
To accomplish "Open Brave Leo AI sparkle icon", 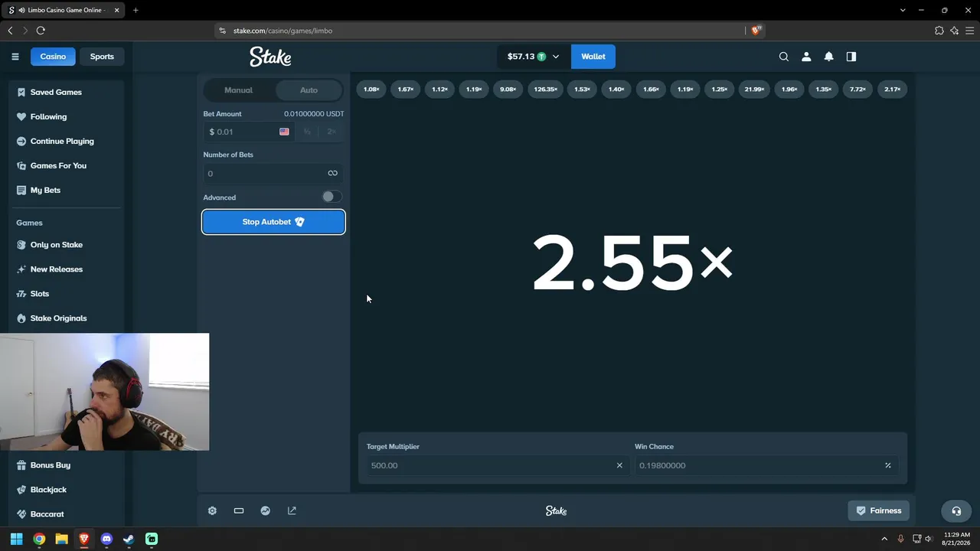I will tap(955, 31).
